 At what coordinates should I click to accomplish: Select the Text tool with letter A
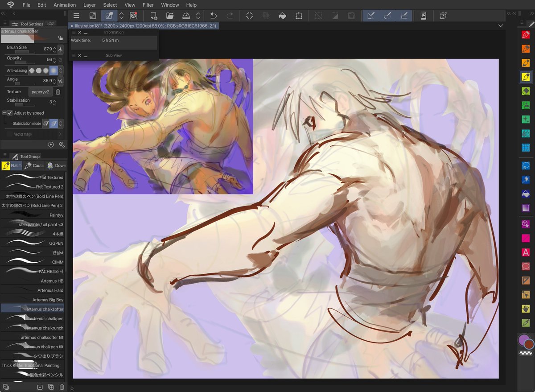click(x=526, y=252)
